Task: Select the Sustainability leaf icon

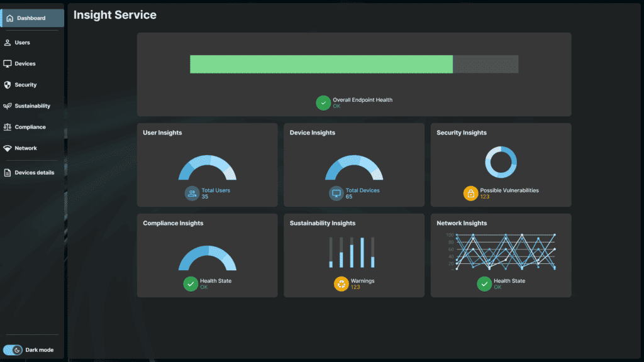Action: tap(8, 106)
